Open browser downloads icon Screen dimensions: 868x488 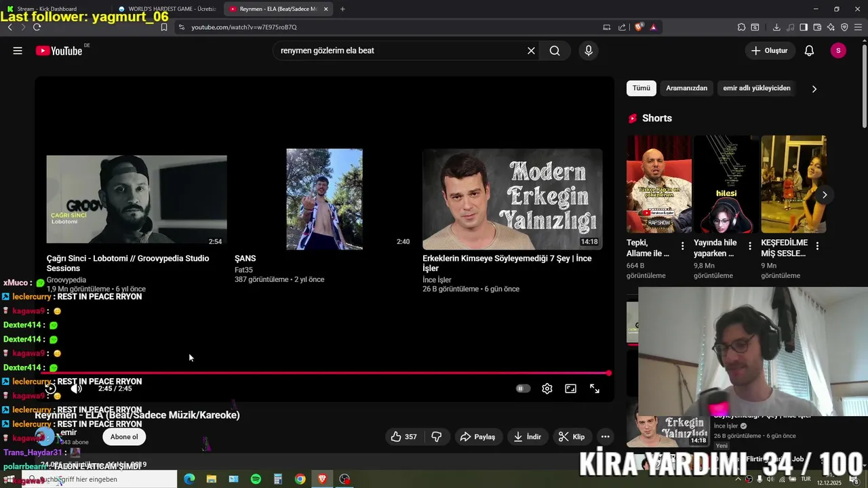point(776,27)
